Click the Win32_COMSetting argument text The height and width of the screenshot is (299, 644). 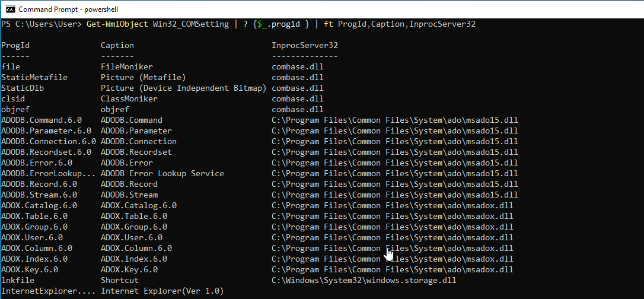click(x=189, y=24)
